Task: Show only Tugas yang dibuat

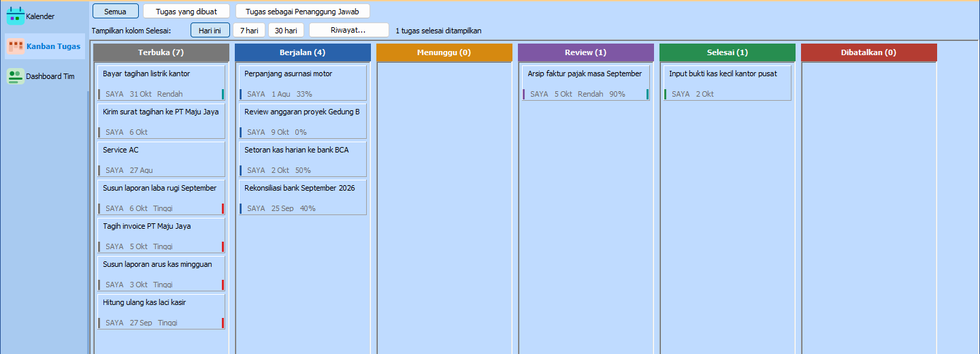Action: pyautogui.click(x=186, y=11)
